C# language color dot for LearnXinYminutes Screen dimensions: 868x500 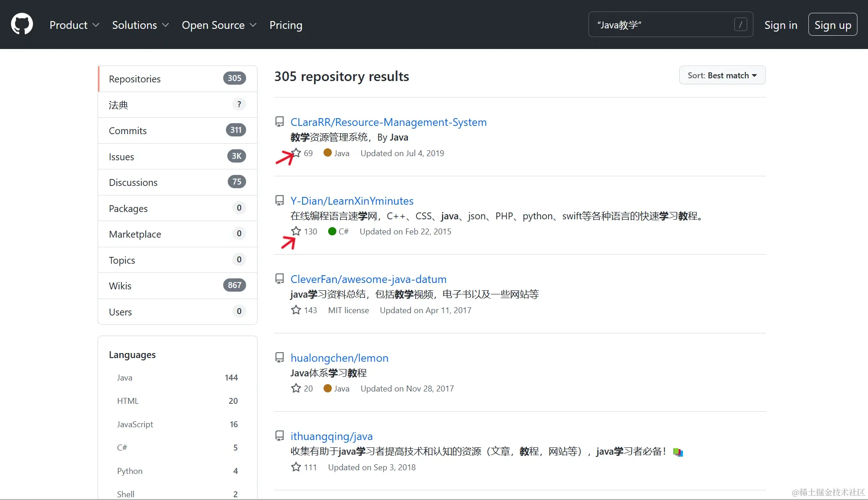click(332, 231)
